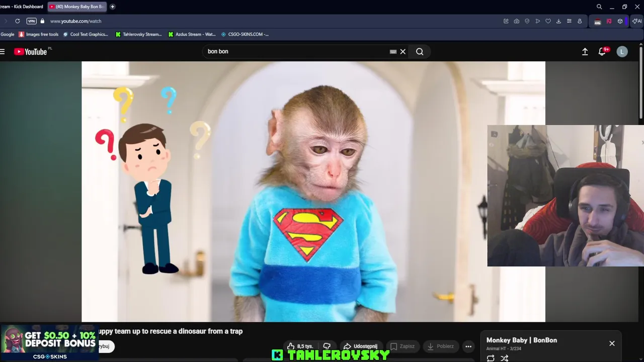Open the YouTube upload/create button
This screenshot has height=362, width=644.
pos(585,51)
